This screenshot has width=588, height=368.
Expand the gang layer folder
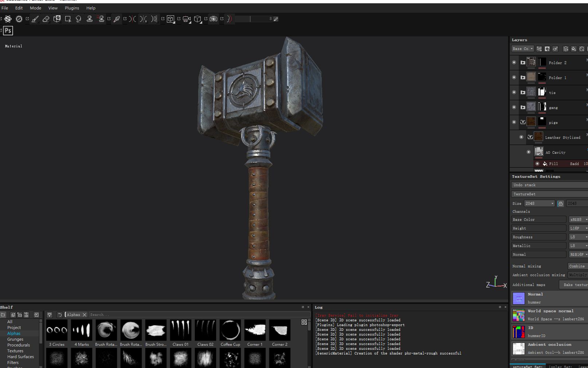point(523,107)
